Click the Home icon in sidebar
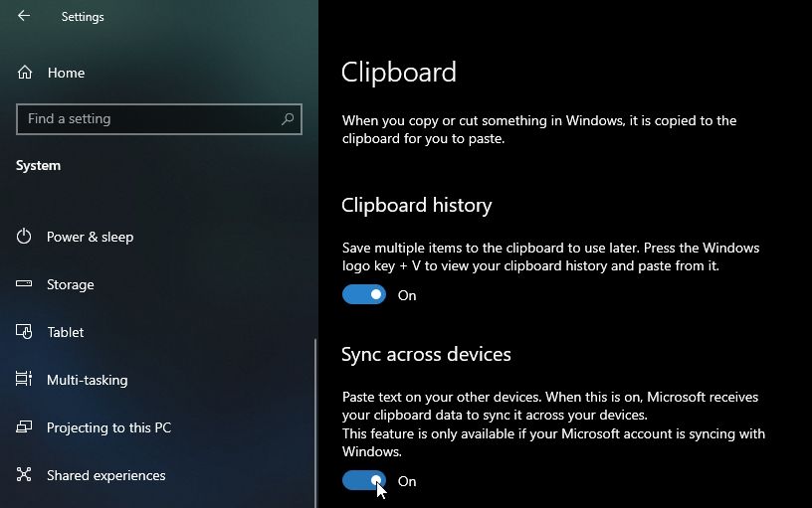This screenshot has width=812, height=508. click(x=25, y=73)
